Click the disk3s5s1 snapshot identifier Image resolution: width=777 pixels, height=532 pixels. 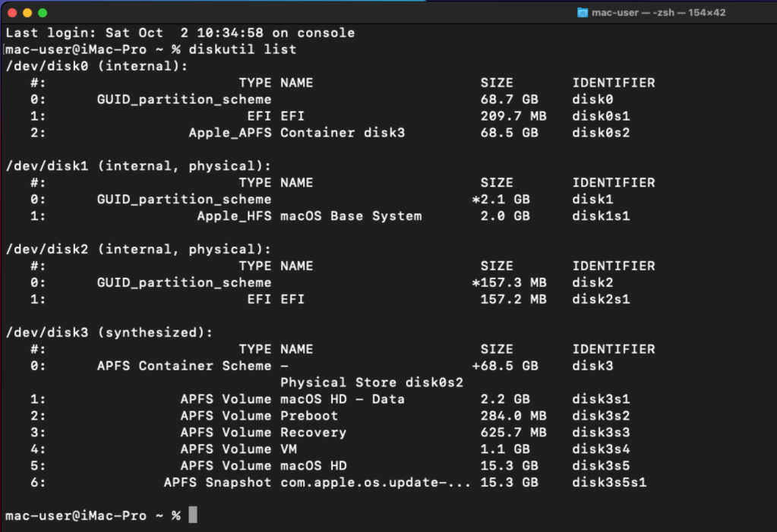(609, 483)
